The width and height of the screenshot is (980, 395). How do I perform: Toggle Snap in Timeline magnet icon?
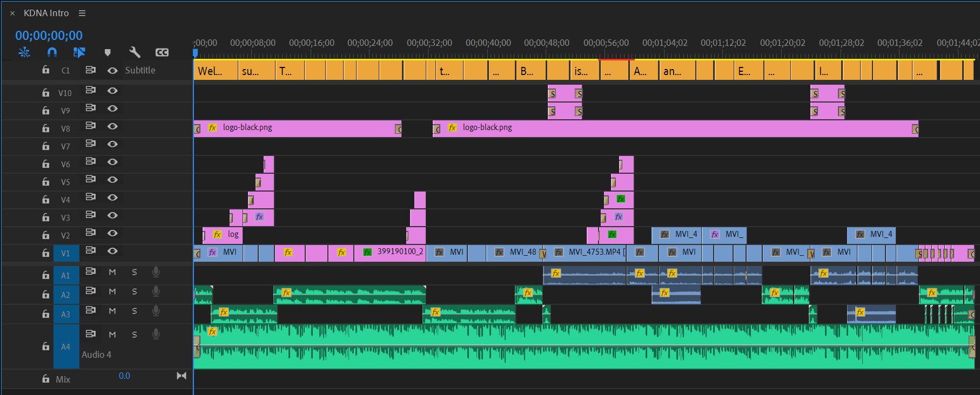point(52,52)
